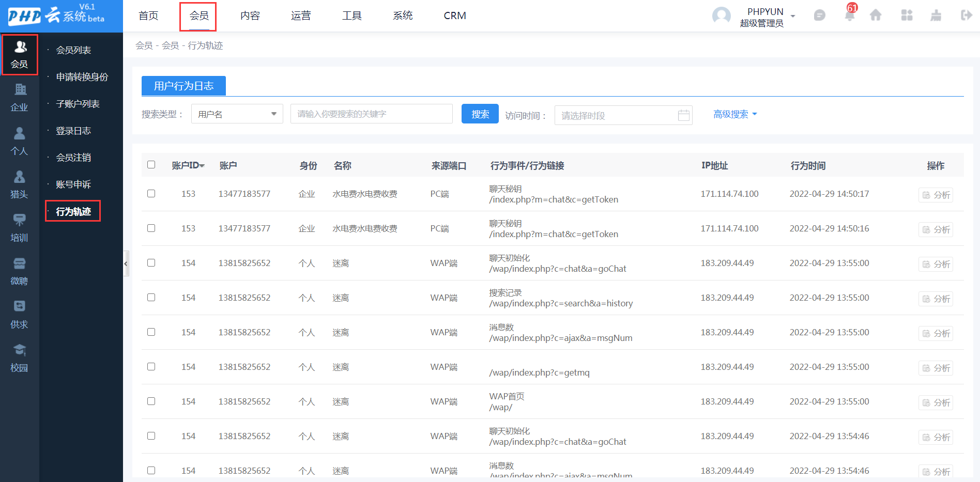Click the 来源端口 column header
This screenshot has width=980, height=482.
(x=449, y=165)
